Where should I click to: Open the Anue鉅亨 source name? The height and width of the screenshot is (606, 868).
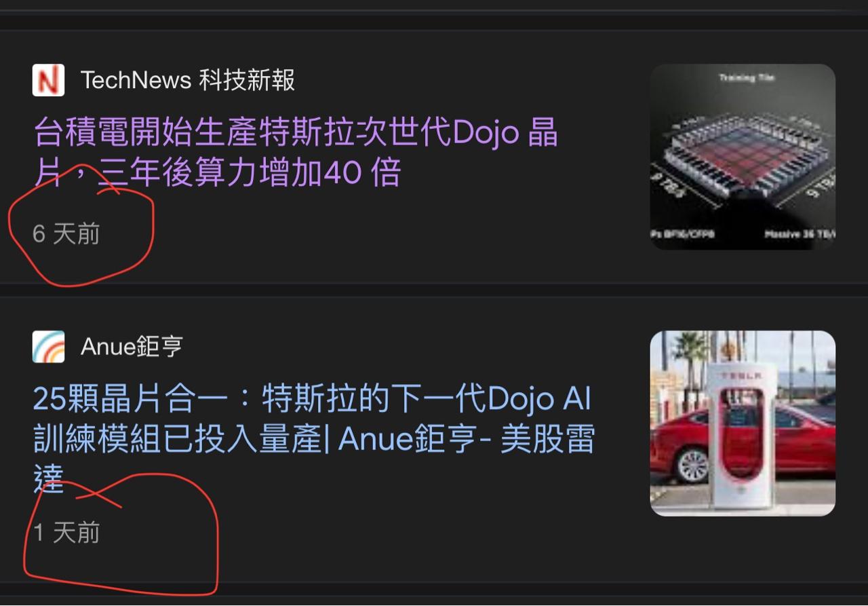(132, 347)
